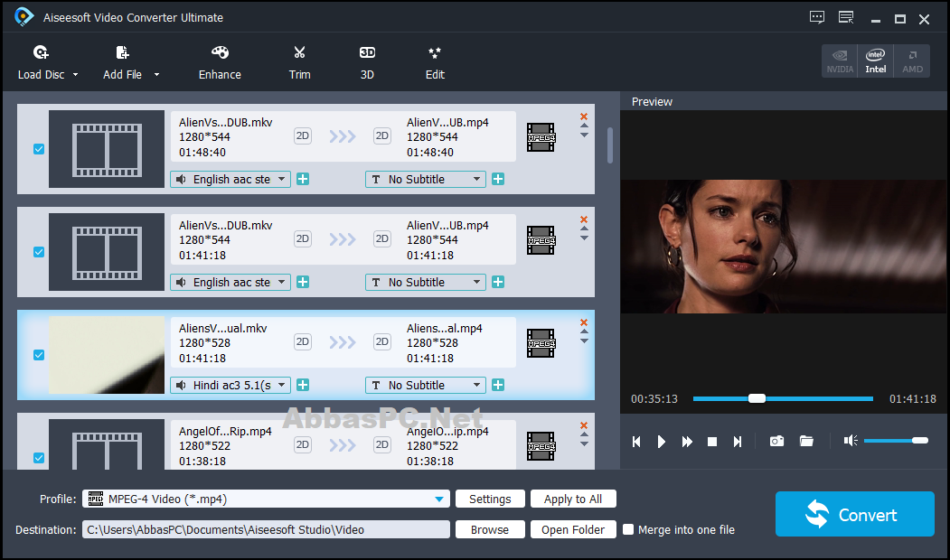Click the Add File button
This screenshot has height=560, width=950.
122,63
